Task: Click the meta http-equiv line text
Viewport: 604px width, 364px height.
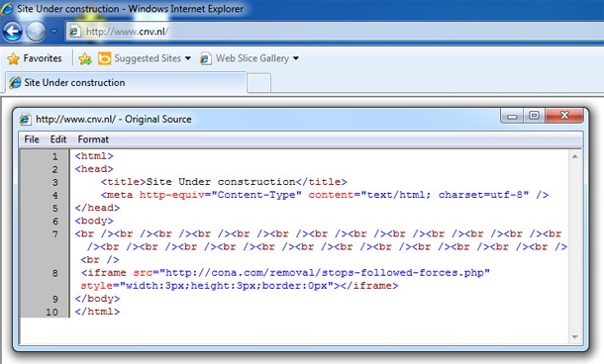Action: point(325,195)
